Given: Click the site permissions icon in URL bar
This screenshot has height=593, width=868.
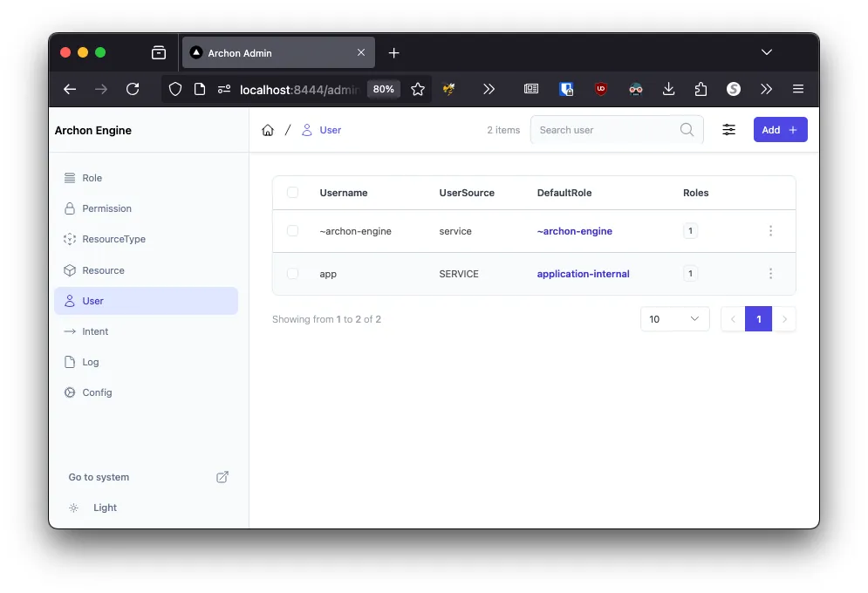Looking at the screenshot, I should click(x=224, y=89).
